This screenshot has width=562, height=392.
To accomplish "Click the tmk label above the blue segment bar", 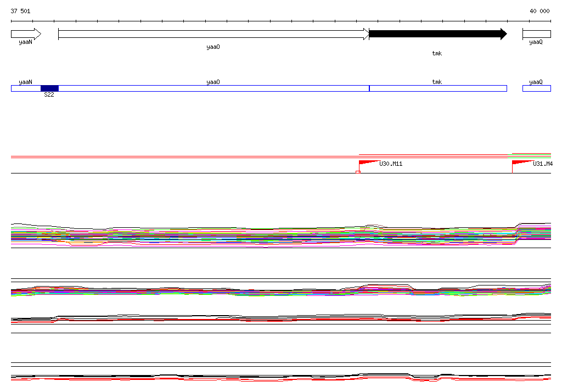I will coord(437,82).
